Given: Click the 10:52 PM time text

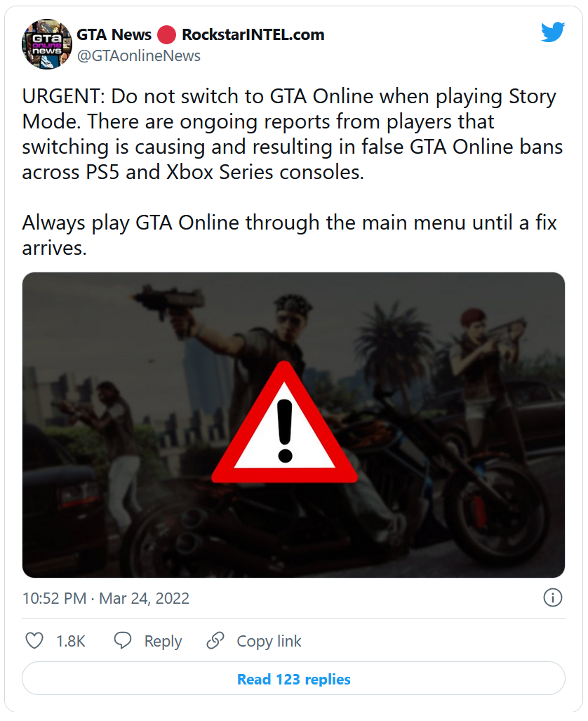Looking at the screenshot, I should coord(54,598).
